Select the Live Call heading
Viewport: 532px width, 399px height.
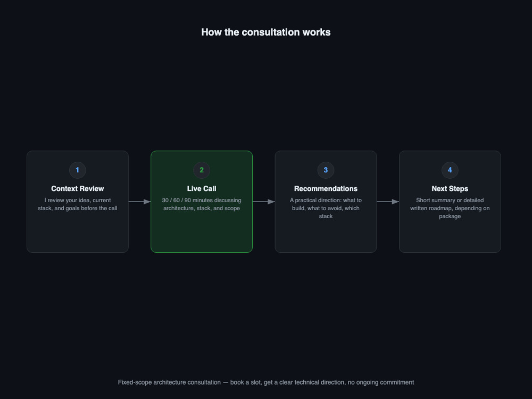click(x=202, y=189)
